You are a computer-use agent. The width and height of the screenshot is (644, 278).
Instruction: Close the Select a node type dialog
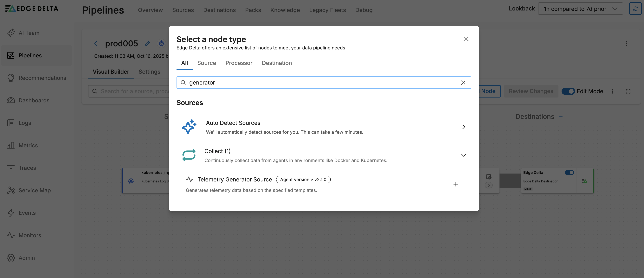tap(466, 39)
